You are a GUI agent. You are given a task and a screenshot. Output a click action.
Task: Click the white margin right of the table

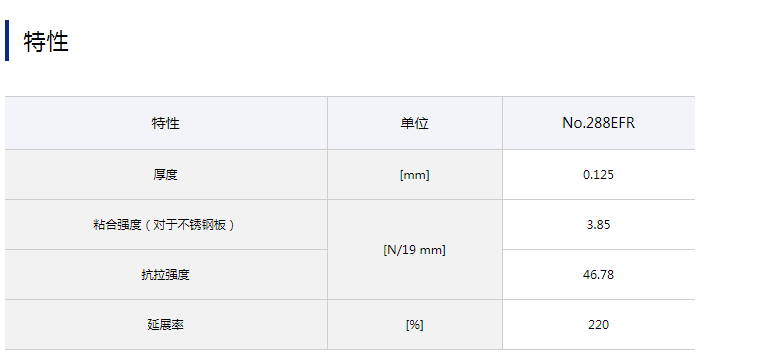coord(727,223)
